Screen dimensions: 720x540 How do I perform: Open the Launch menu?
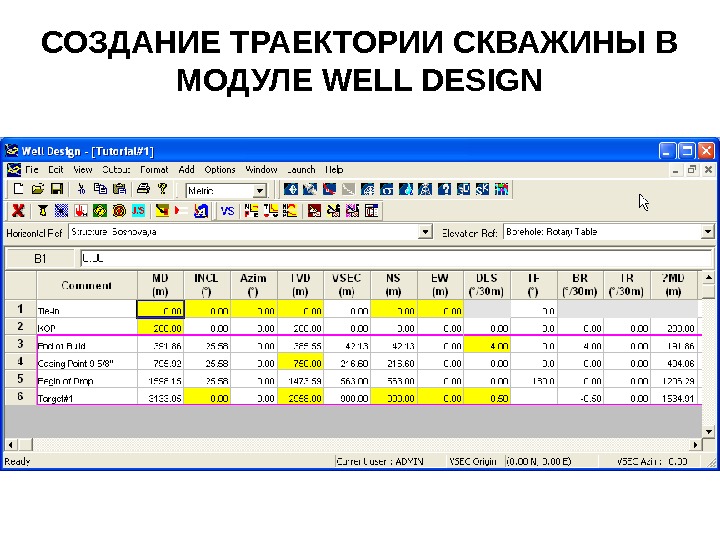pyautogui.click(x=301, y=170)
